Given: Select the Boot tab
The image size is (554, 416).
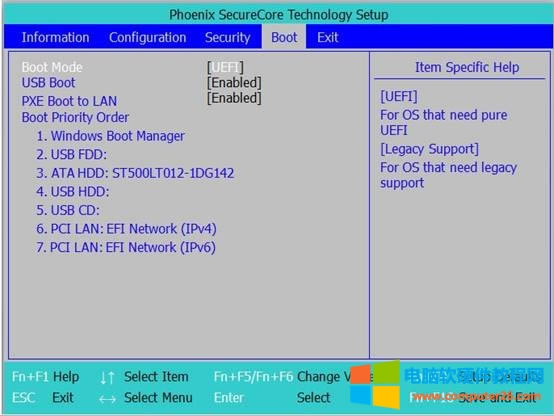Looking at the screenshot, I should pos(284,37).
